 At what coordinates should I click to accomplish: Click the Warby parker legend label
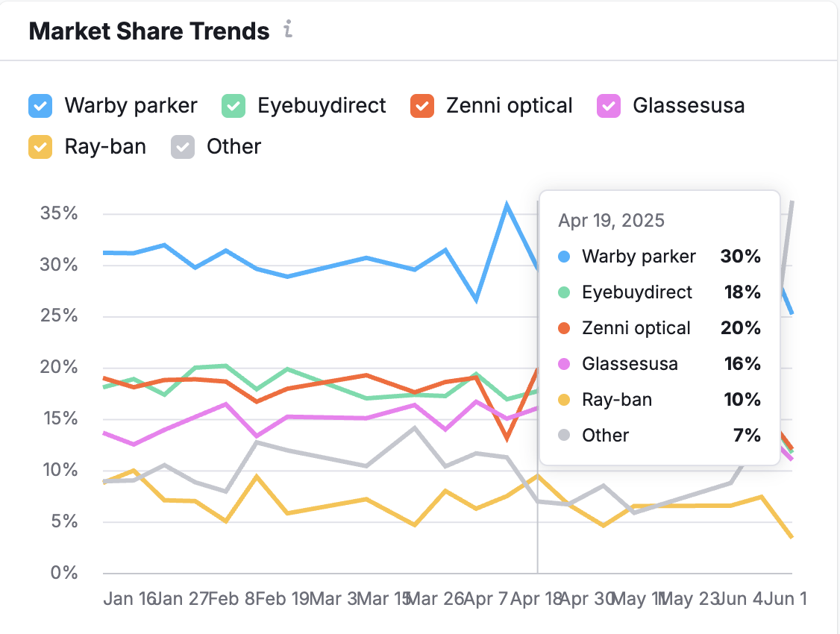coord(131,105)
